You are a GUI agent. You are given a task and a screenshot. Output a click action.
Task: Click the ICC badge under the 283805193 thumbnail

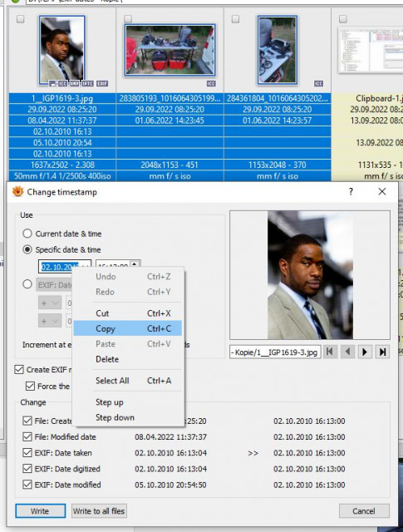211,83
